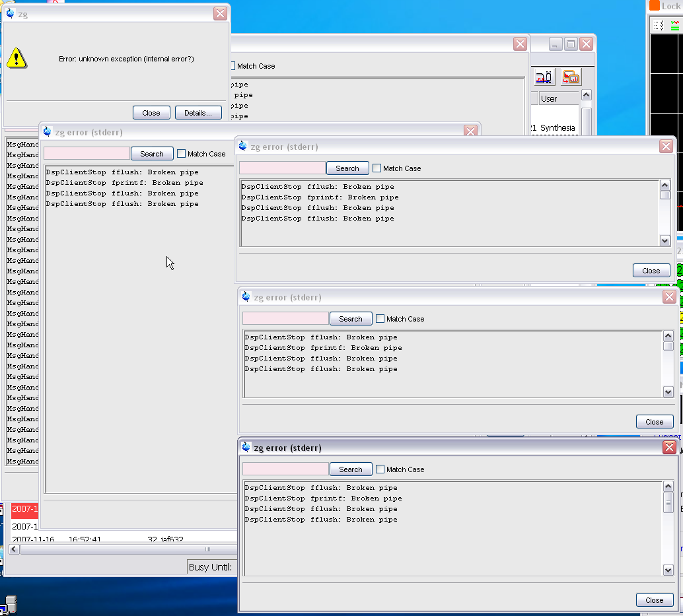Viewport: 683px width, 616px height.
Task: Click Search in the tall left error window
Action: tap(151, 154)
